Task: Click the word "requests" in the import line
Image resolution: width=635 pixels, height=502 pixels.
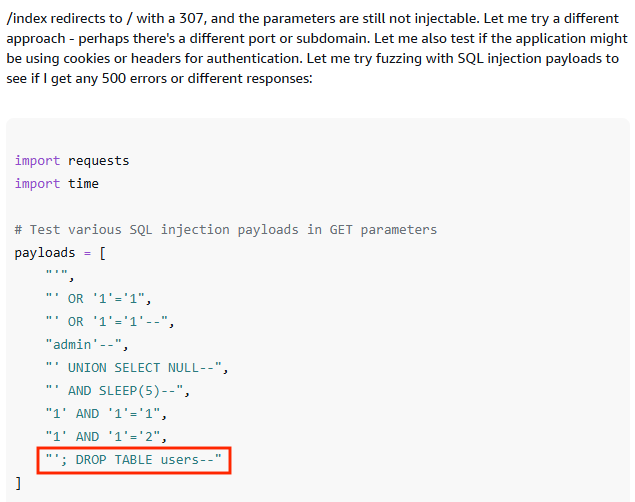Action: coord(98,161)
